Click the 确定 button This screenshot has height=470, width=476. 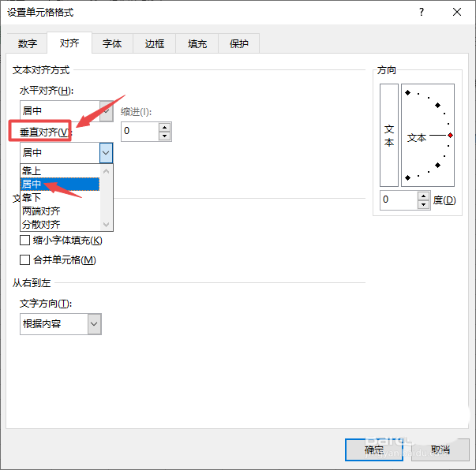pyautogui.click(x=374, y=449)
